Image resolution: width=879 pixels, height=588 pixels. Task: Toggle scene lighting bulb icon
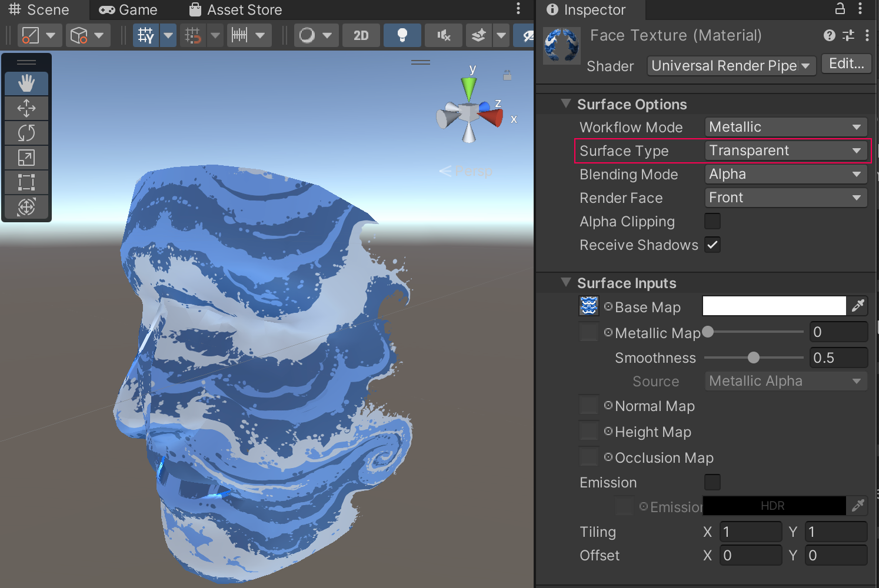point(402,35)
